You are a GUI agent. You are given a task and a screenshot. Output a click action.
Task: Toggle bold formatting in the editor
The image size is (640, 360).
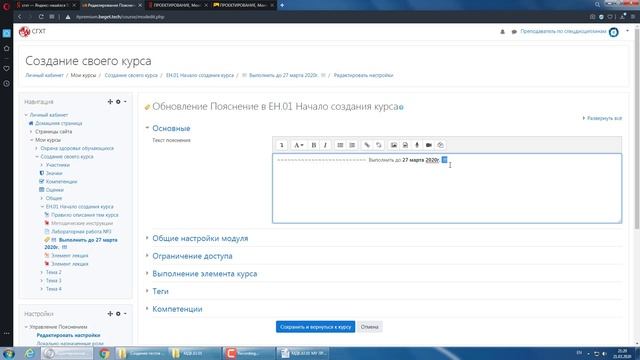(313, 145)
